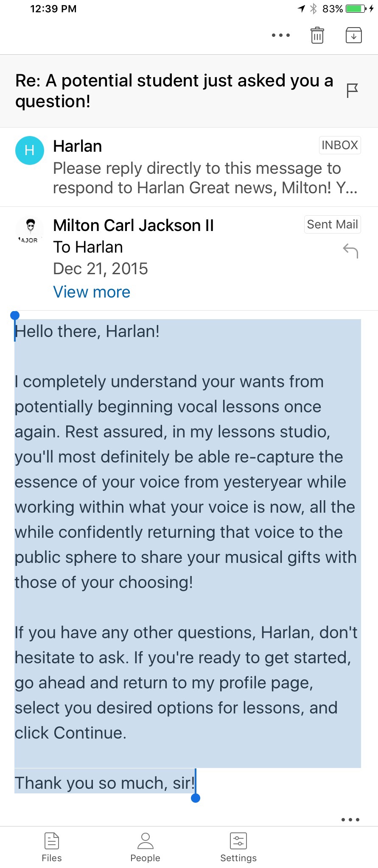Expand details with View more
This screenshot has width=378, height=868.
click(92, 292)
